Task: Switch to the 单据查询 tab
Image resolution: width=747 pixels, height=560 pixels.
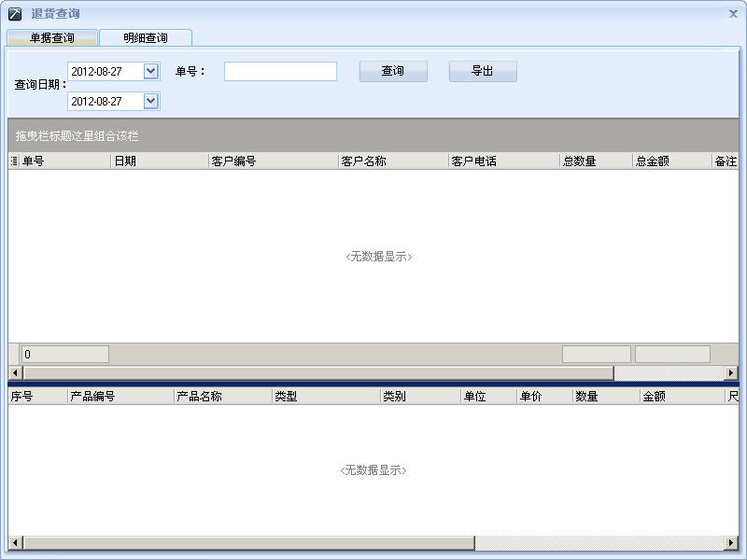Action: pos(52,37)
